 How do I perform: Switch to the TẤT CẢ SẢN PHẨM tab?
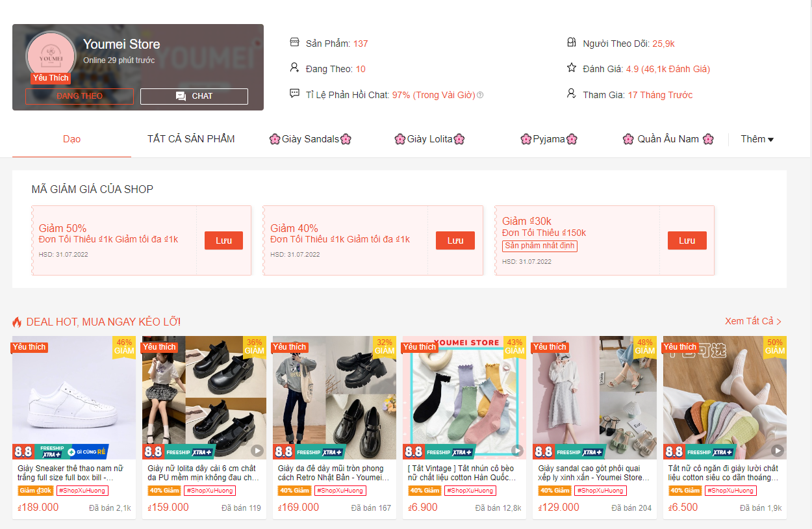pyautogui.click(x=190, y=139)
